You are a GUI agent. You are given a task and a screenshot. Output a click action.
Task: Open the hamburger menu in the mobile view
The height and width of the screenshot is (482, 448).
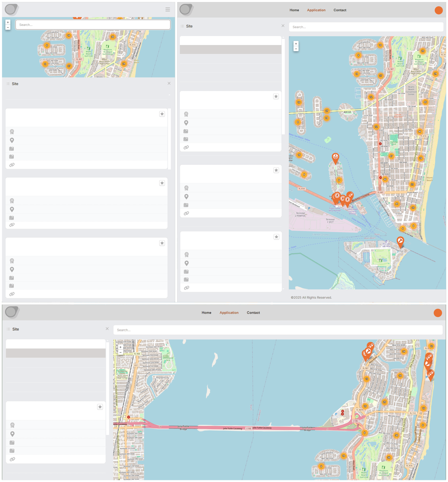point(168,10)
